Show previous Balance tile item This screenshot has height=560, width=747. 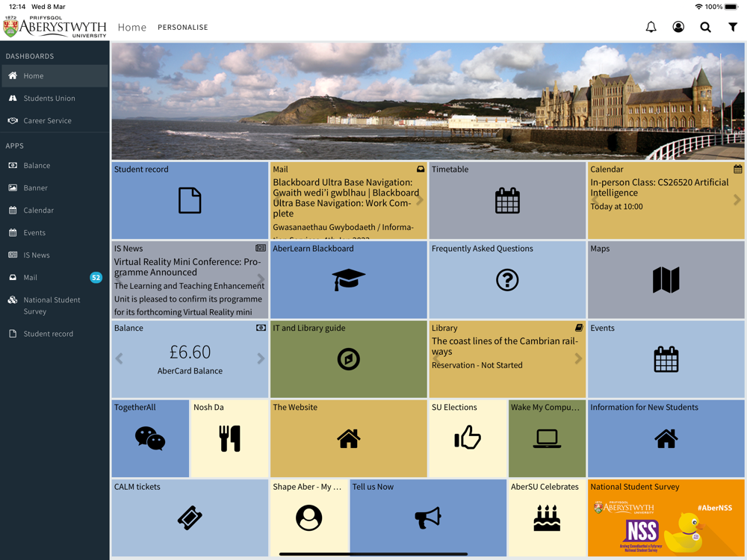(119, 358)
